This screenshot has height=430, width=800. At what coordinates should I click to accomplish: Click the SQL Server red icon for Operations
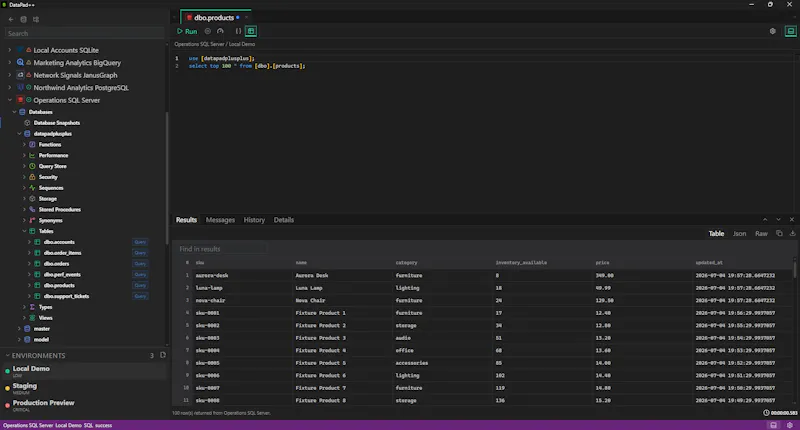coord(20,100)
